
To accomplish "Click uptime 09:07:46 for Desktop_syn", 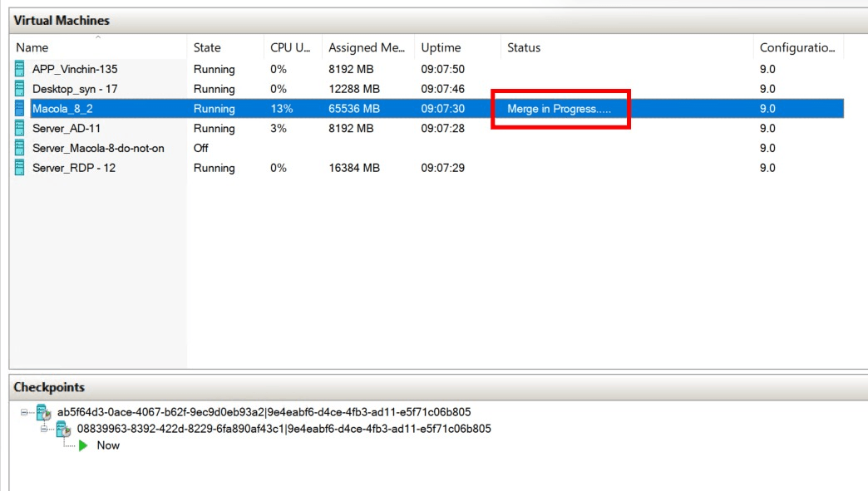I will (x=443, y=89).
